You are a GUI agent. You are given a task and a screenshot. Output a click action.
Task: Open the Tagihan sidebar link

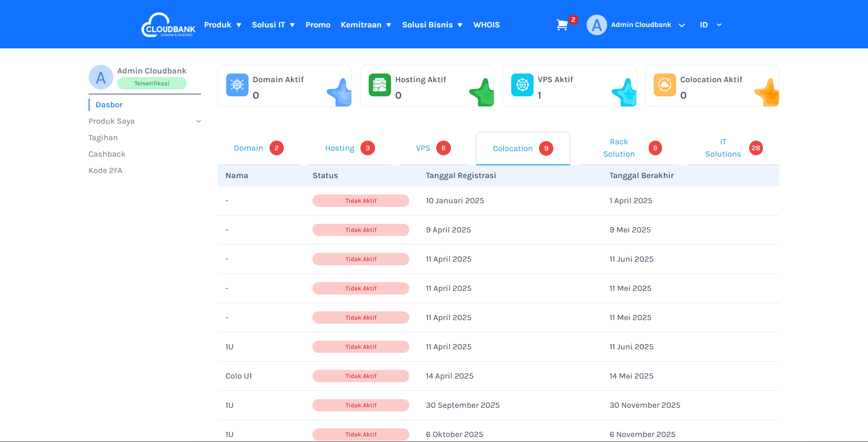point(103,138)
